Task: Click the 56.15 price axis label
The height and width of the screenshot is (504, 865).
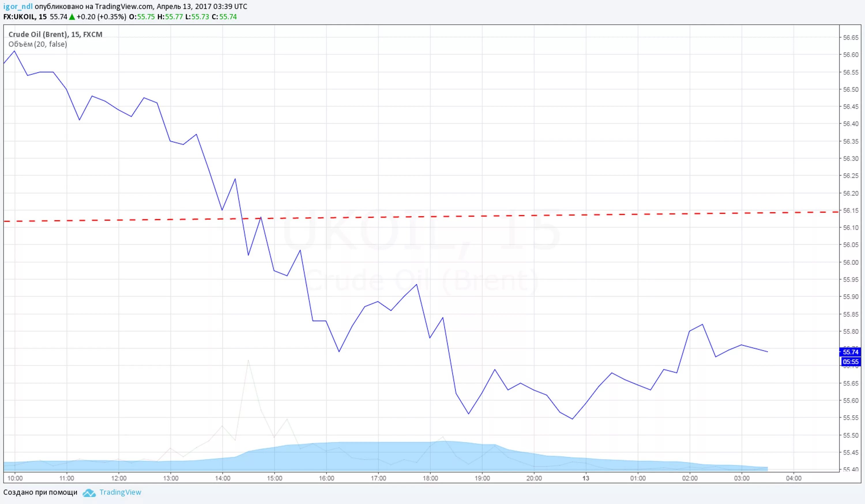Action: pos(851,210)
